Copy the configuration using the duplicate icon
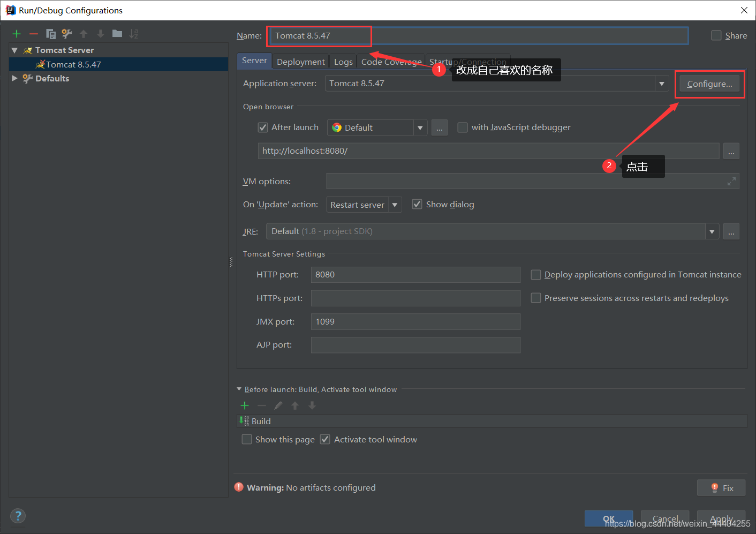This screenshot has width=756, height=534. coord(51,34)
